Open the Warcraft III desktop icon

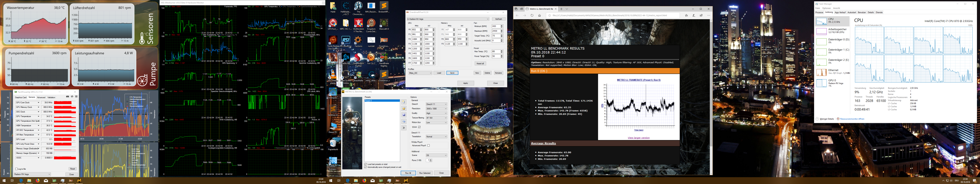coord(384,24)
